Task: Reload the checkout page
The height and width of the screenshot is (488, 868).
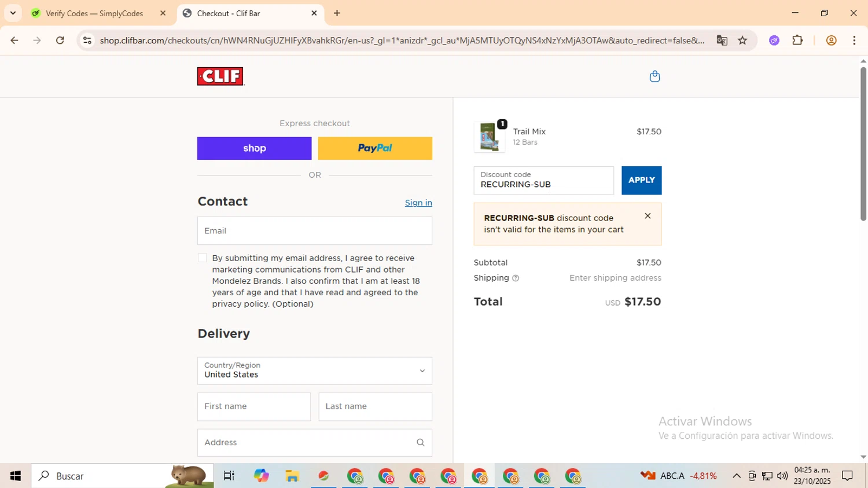Action: (60, 41)
